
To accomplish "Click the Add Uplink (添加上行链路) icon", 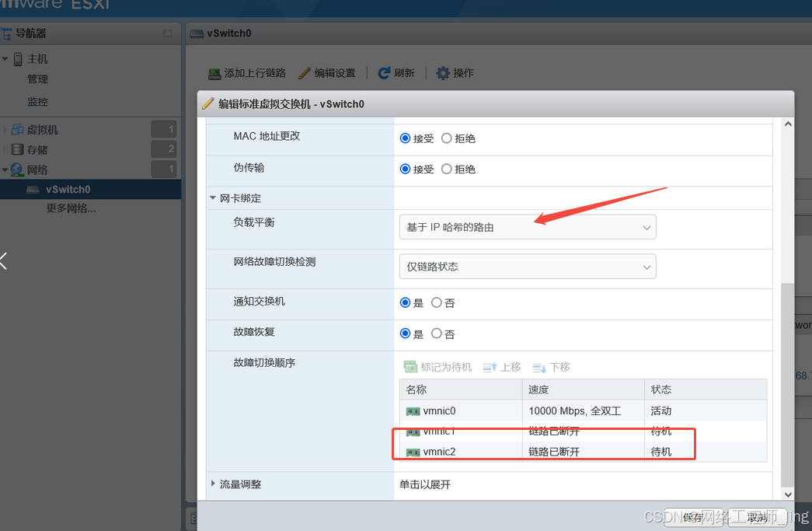I will click(x=214, y=74).
